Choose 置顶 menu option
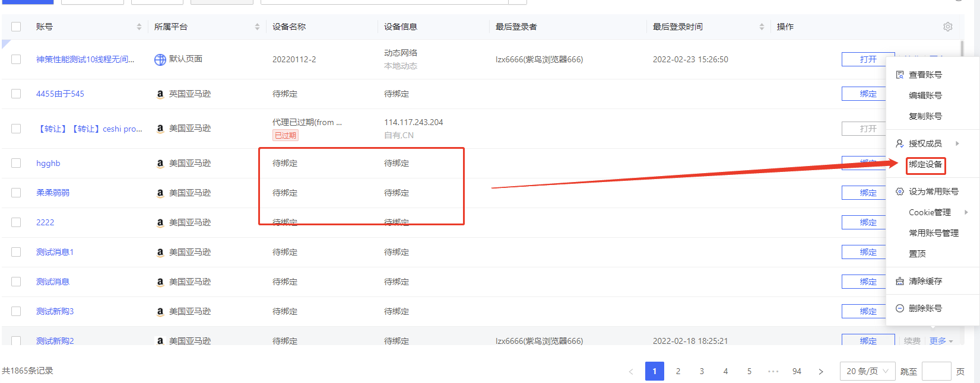Viewport: 980px width, 383px height. [x=917, y=254]
